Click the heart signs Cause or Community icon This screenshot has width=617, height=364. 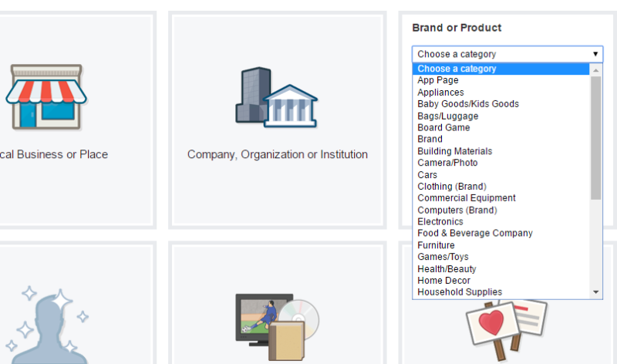point(507,330)
